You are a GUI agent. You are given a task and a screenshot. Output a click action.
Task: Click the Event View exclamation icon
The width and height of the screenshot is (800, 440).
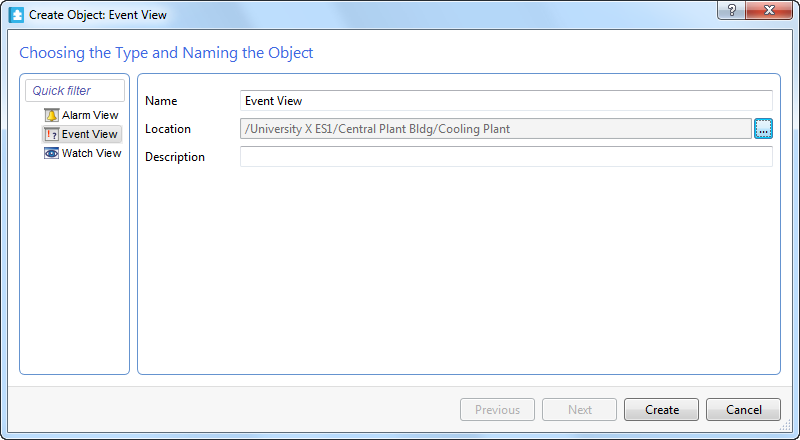pos(51,134)
